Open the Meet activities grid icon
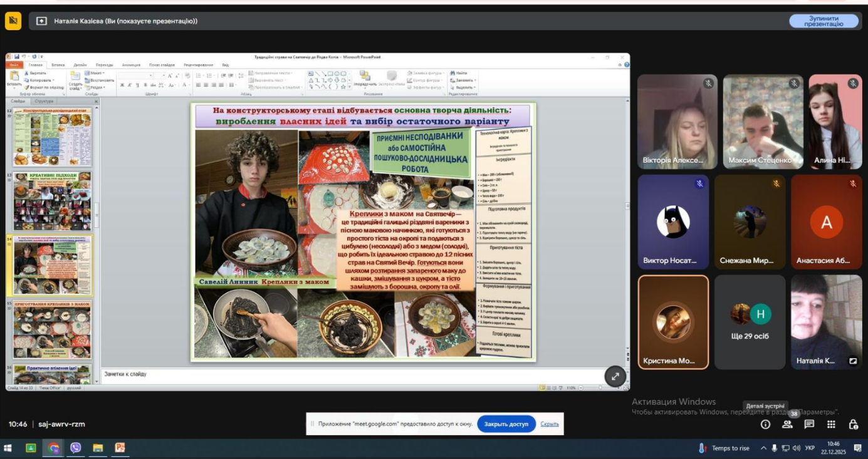This screenshot has width=868, height=459. [831, 425]
